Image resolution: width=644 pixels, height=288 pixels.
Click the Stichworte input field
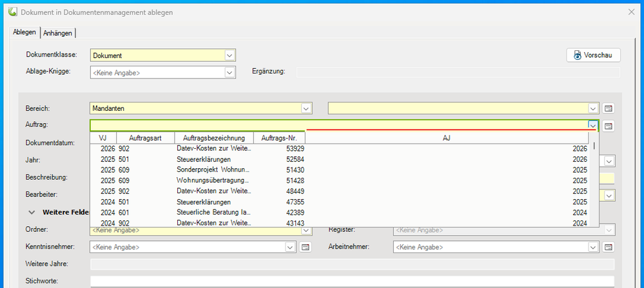(x=353, y=281)
